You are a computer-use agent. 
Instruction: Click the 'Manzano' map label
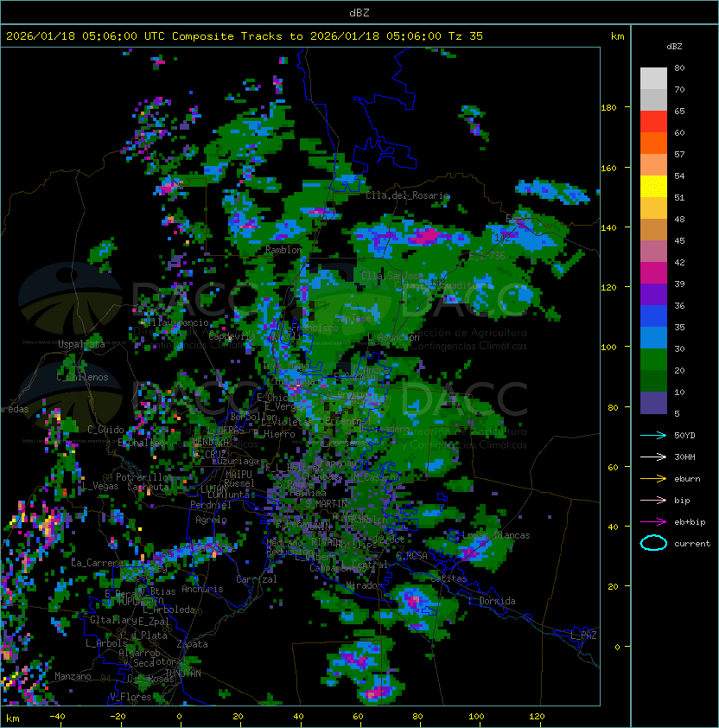[x=73, y=676]
